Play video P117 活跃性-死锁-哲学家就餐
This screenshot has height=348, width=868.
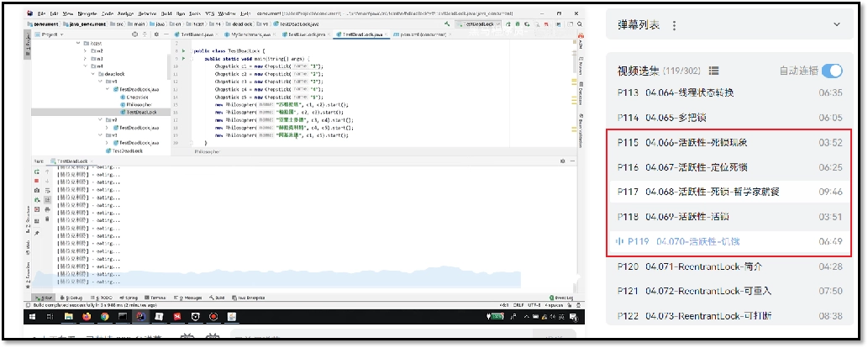[x=729, y=192]
